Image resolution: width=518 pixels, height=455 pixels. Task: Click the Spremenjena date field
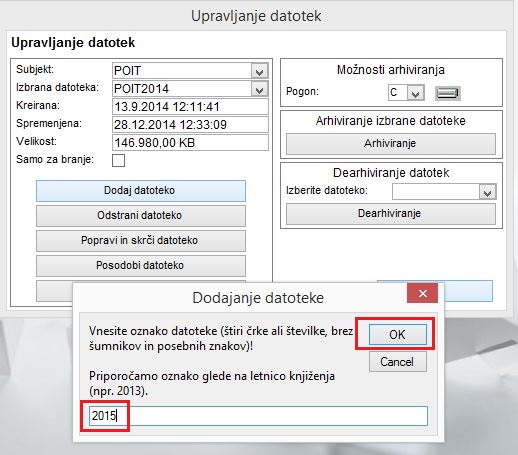click(x=190, y=125)
